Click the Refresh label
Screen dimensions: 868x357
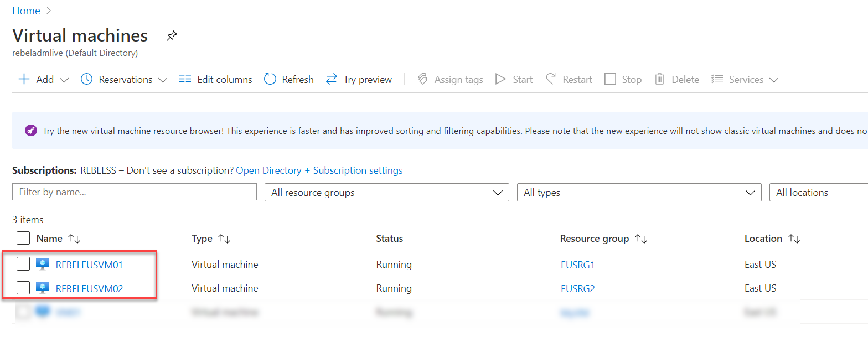pos(298,80)
